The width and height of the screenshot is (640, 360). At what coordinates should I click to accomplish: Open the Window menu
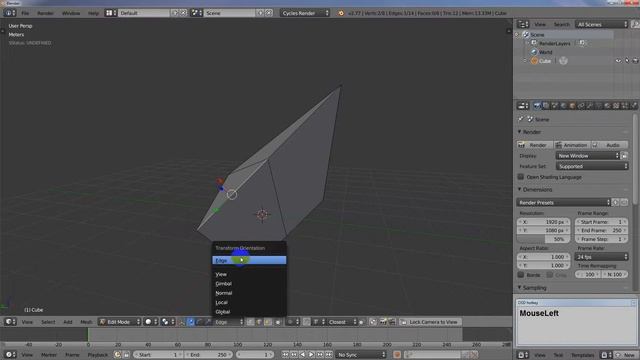[71, 13]
